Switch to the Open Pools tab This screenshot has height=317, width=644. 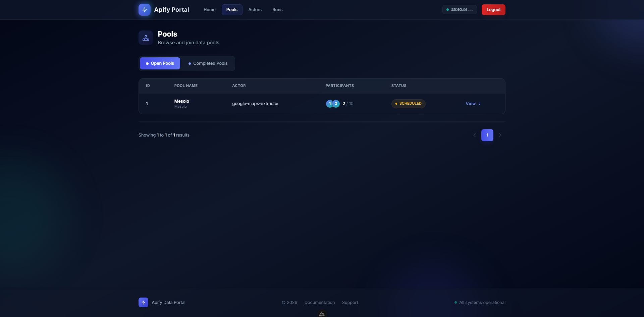coord(160,63)
